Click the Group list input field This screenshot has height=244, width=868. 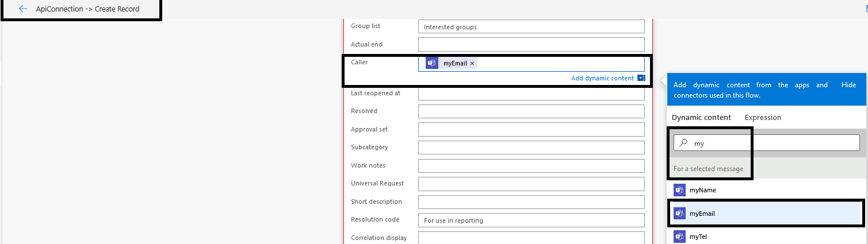(531, 26)
